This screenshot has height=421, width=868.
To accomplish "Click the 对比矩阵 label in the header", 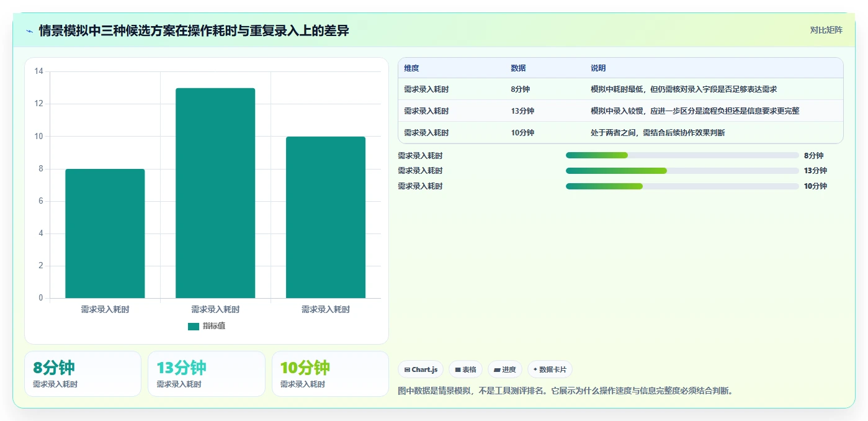I will click(826, 30).
